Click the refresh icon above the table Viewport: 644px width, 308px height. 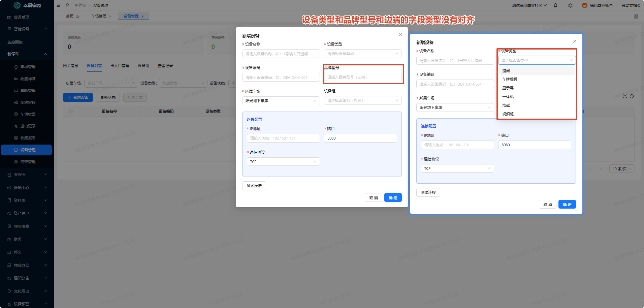click(x=632, y=96)
